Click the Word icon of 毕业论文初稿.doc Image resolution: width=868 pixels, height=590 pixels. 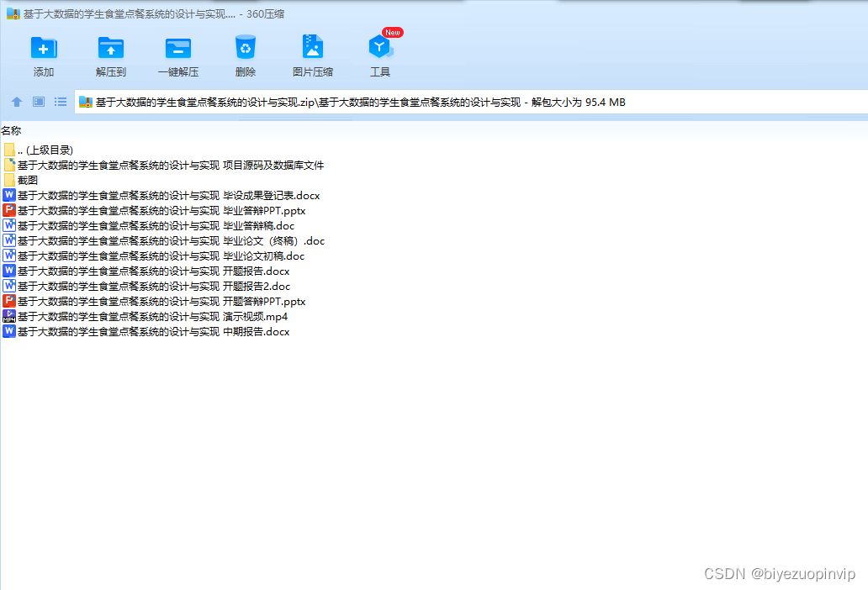(9, 255)
